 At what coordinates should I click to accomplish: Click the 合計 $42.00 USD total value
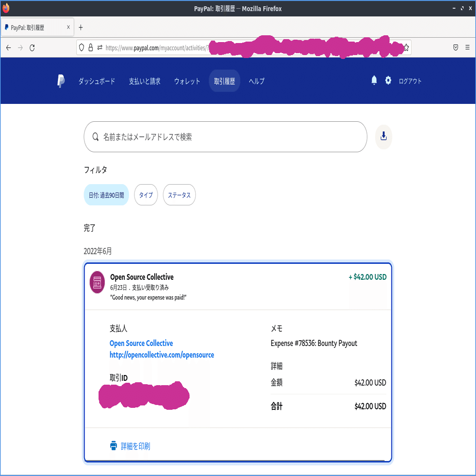tap(370, 406)
